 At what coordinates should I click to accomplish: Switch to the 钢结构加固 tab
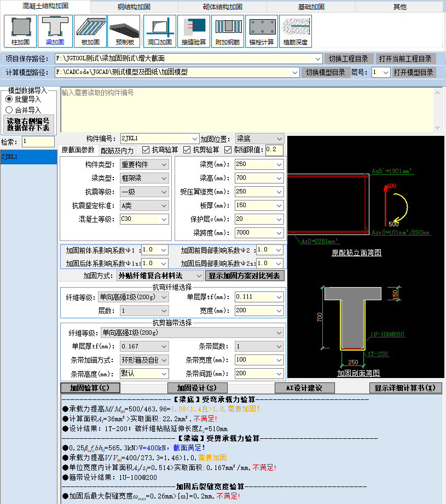(x=134, y=7)
